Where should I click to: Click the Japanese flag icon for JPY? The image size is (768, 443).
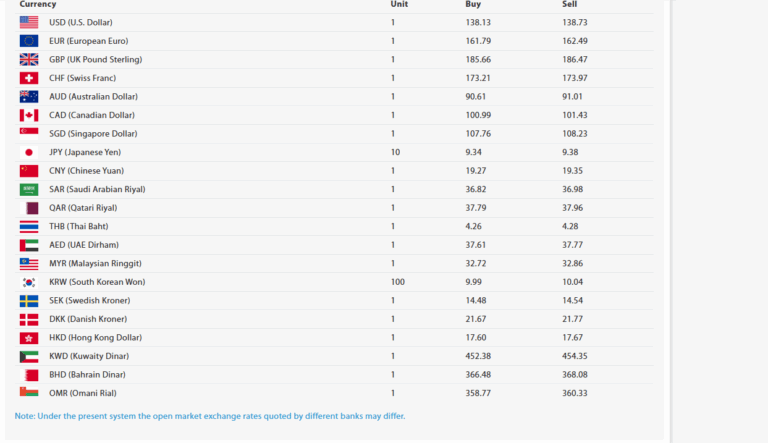(x=29, y=152)
